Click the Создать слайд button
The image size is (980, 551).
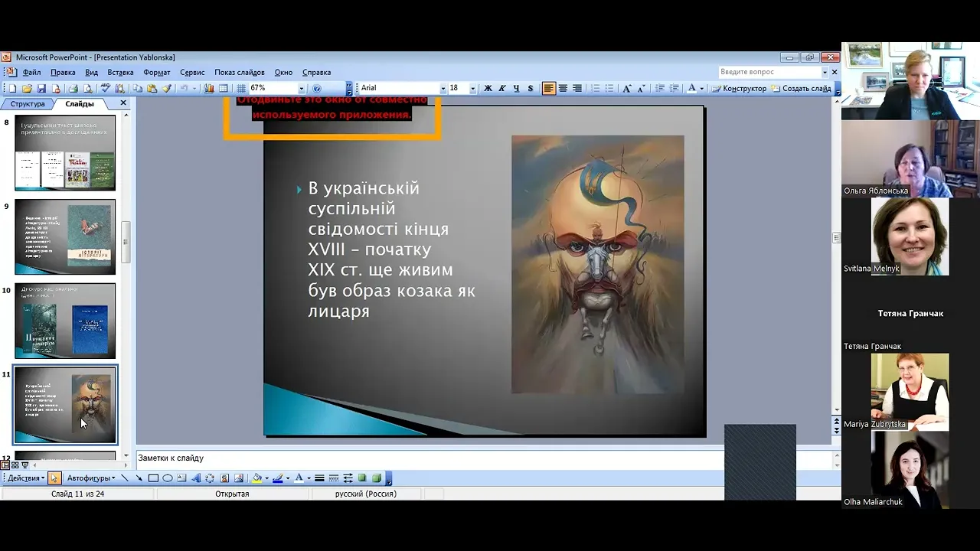pyautogui.click(x=801, y=89)
